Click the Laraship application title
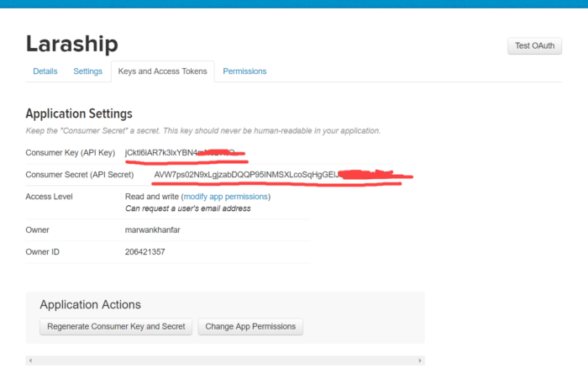Screen dimensions: 588x369 click(72, 44)
